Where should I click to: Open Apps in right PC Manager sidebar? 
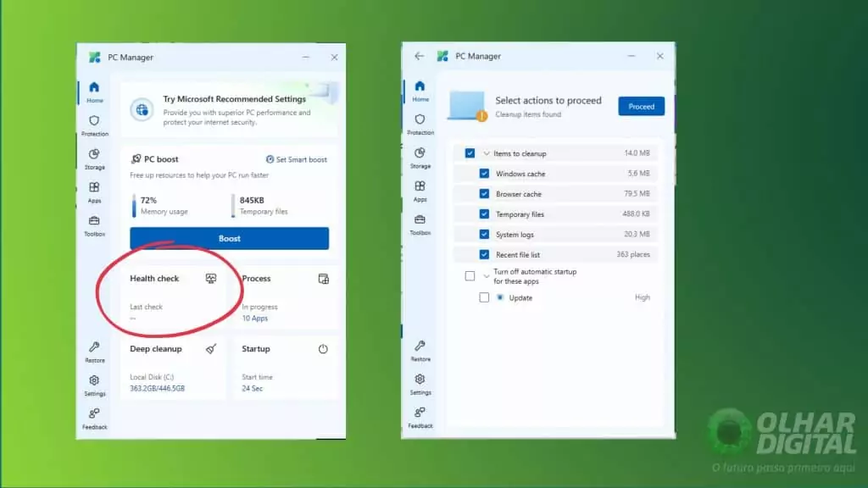click(420, 191)
